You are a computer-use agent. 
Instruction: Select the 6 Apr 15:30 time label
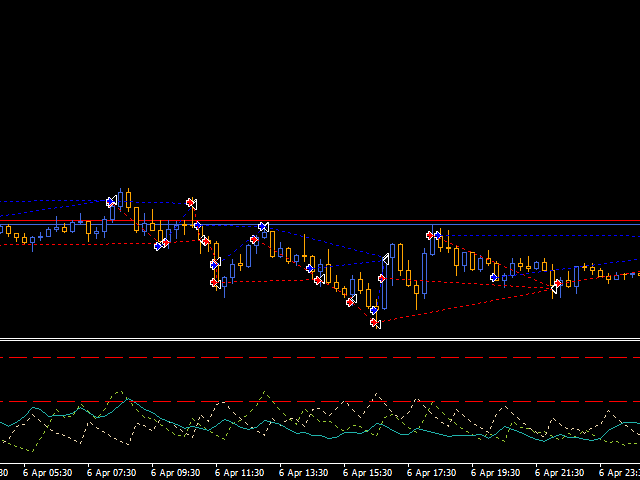coord(367,472)
